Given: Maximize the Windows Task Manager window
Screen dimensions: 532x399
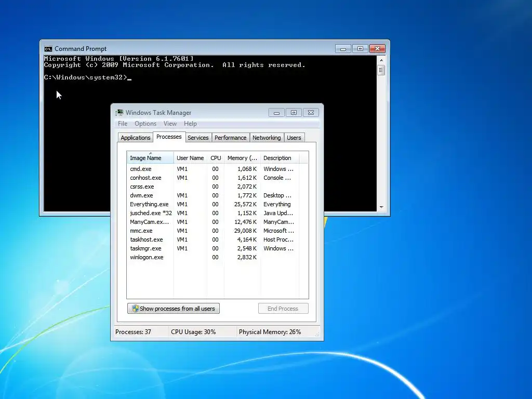Looking at the screenshot, I should click(x=294, y=113).
